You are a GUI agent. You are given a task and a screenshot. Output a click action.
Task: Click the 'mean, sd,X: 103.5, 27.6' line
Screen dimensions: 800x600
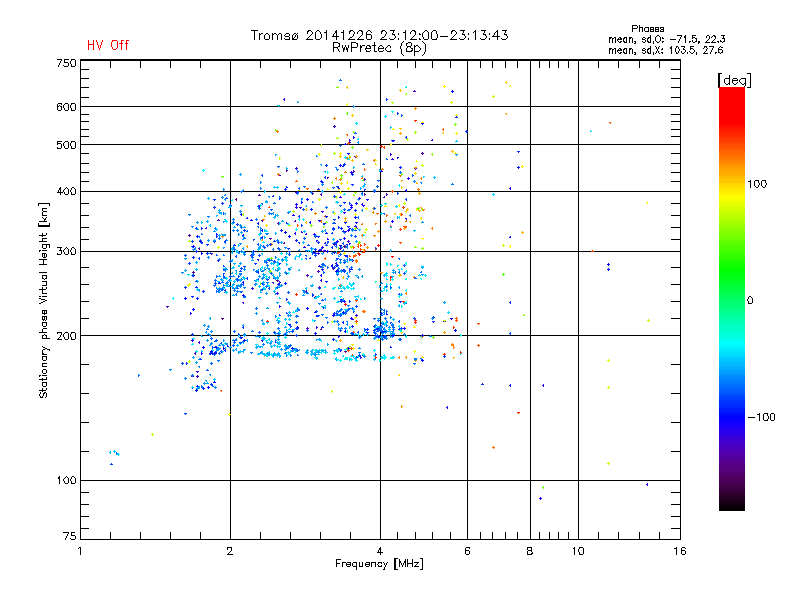665,50
